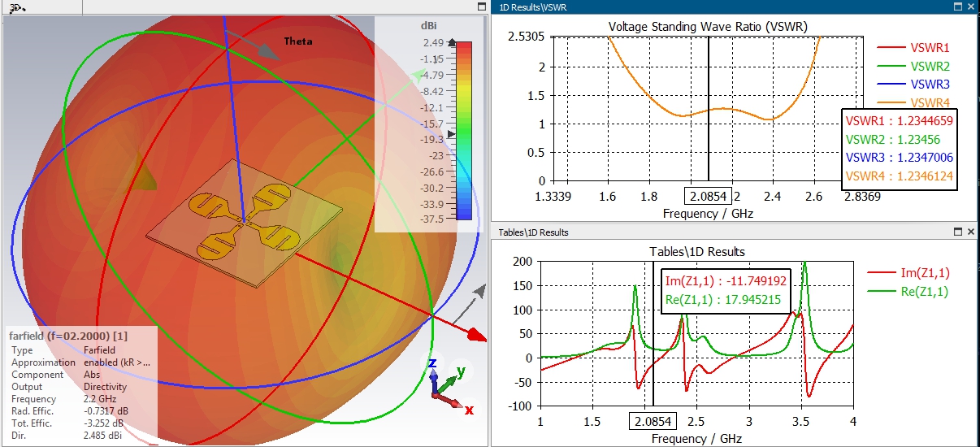
Task: Click the dBi color ramp bar
Action: coord(464,130)
